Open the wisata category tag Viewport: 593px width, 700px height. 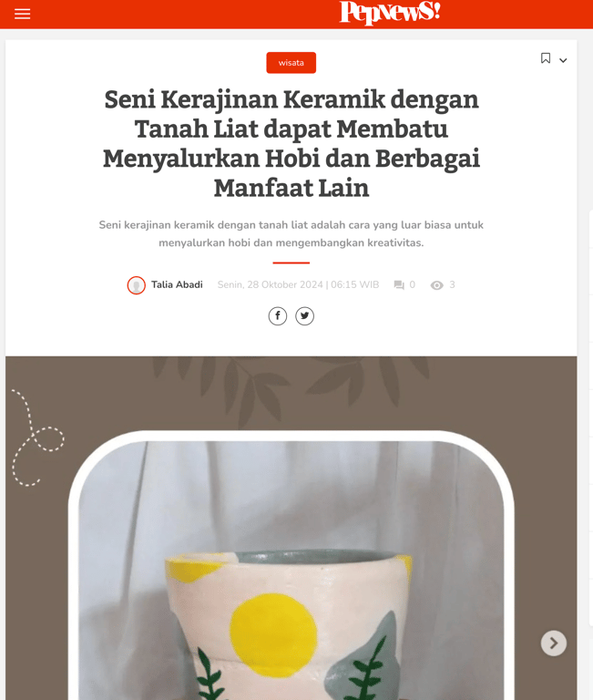(291, 63)
